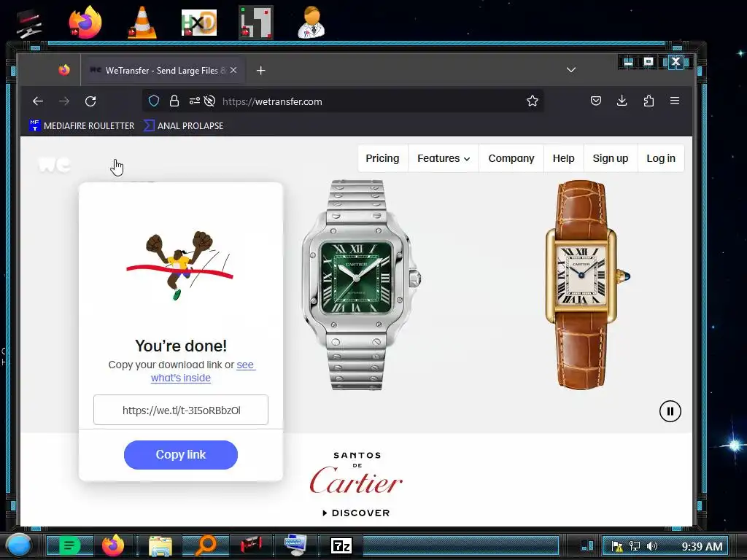Screen dimensions: 747x560
Task: Open the Company menu item
Action: click(x=511, y=158)
